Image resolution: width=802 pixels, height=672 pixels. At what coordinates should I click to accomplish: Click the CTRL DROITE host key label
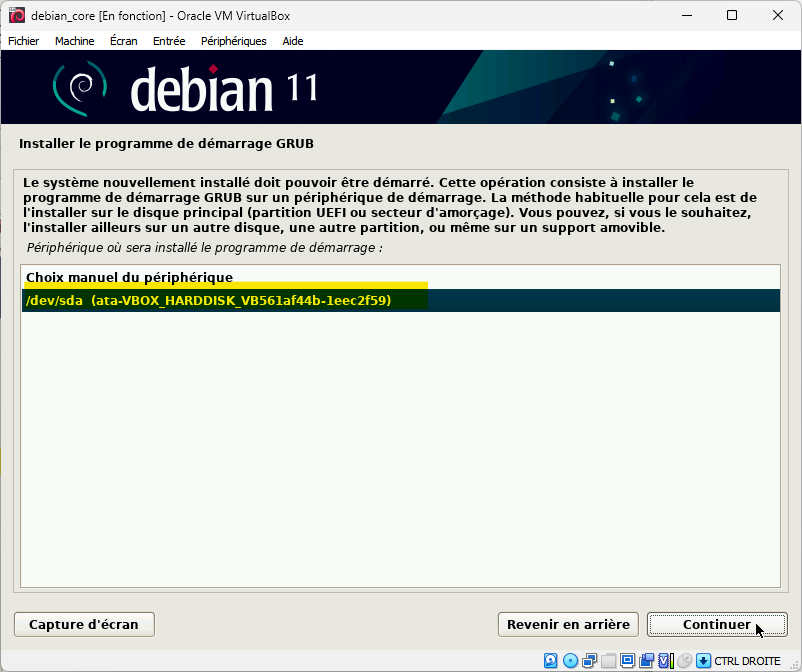(747, 661)
